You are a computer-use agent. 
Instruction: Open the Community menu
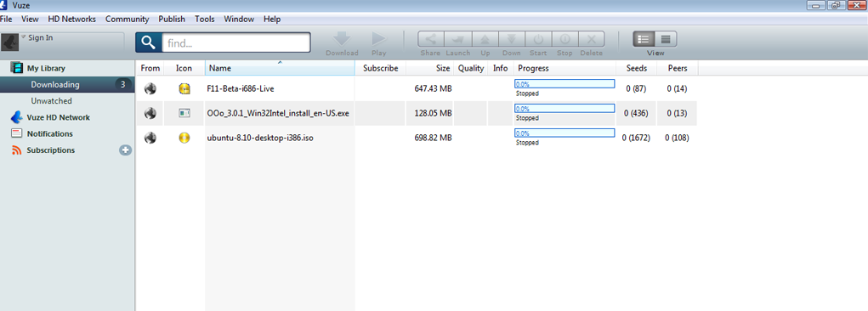coord(128,19)
